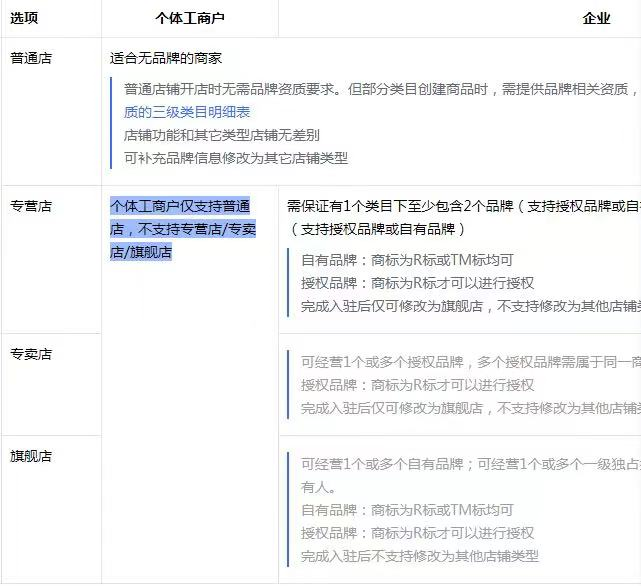Click the 店铺功能和其它类型店铺无差别 line
Image resolution: width=641 pixels, height=586 pixels.
(x=222, y=135)
